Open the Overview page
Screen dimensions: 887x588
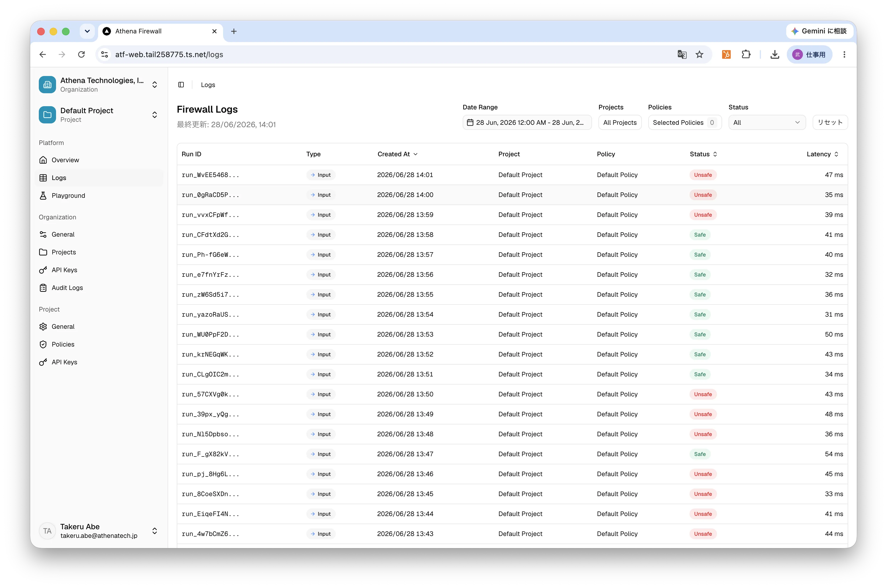pyautogui.click(x=99, y=160)
